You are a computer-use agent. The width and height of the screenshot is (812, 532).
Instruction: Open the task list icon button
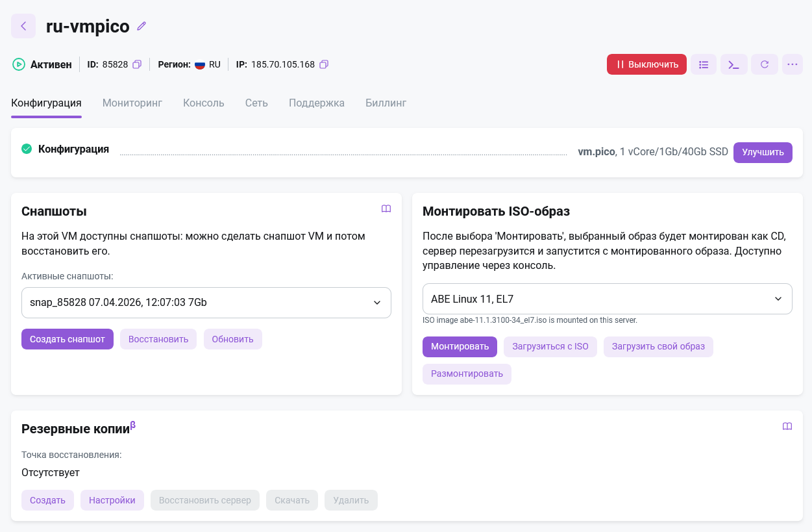pyautogui.click(x=704, y=64)
